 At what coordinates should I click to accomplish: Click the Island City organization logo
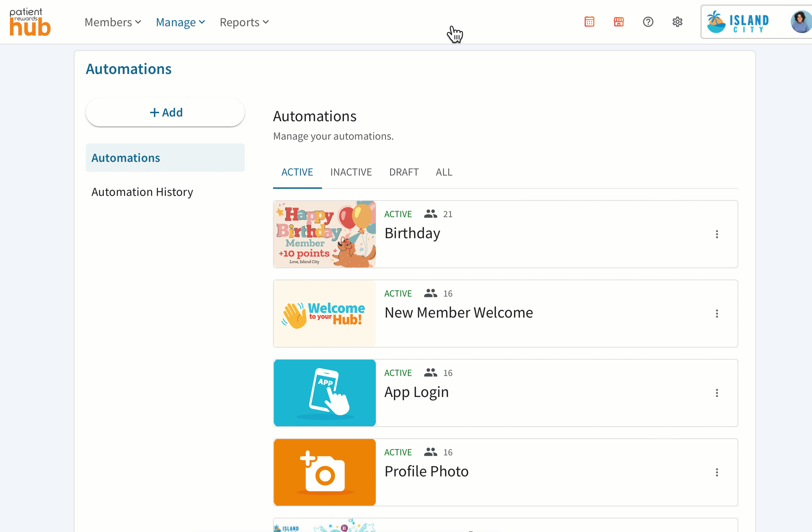pyautogui.click(x=738, y=22)
